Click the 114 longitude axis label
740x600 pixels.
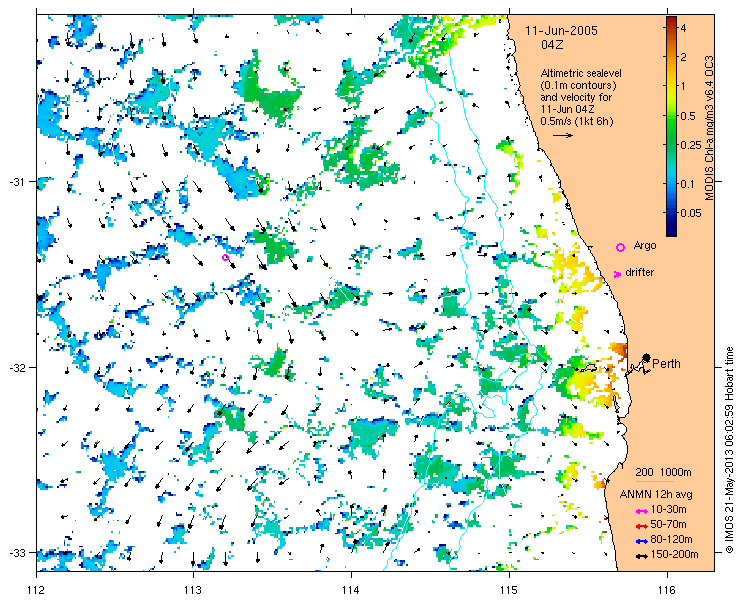pos(351,590)
